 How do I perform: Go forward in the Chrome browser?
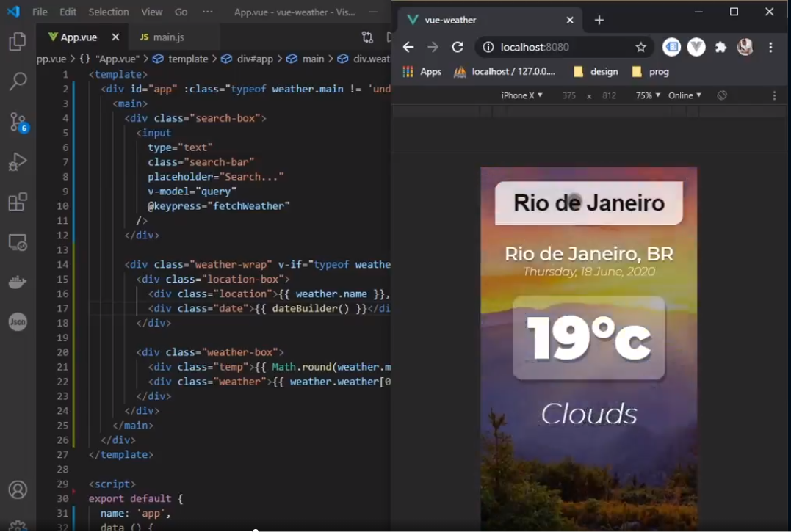[433, 47]
